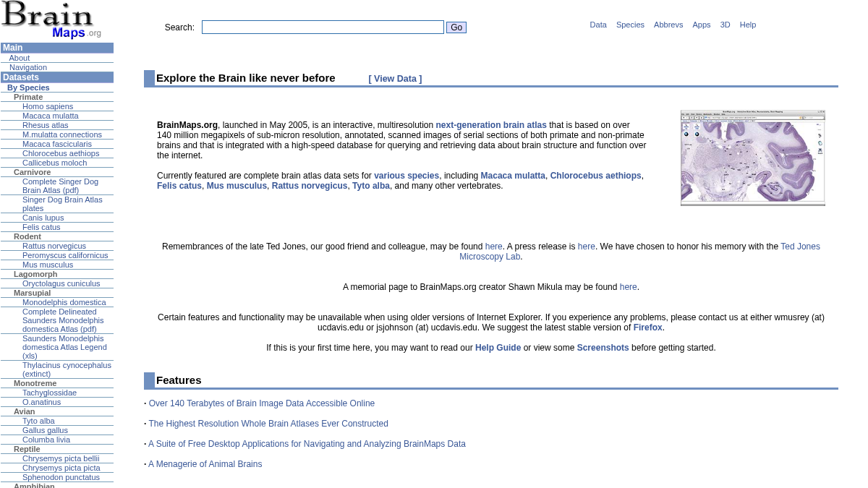This screenshot has height=488, width=868.
Task: Open the Screenshots link
Action: pyautogui.click(x=603, y=348)
